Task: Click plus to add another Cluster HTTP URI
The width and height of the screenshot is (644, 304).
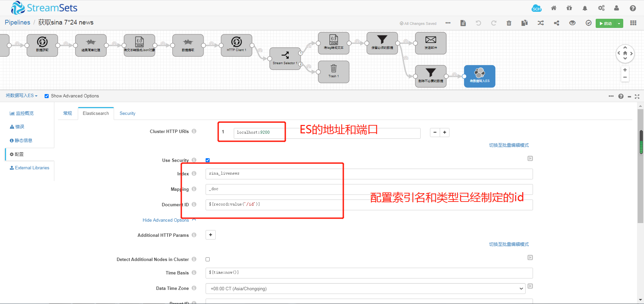Action: point(444,132)
